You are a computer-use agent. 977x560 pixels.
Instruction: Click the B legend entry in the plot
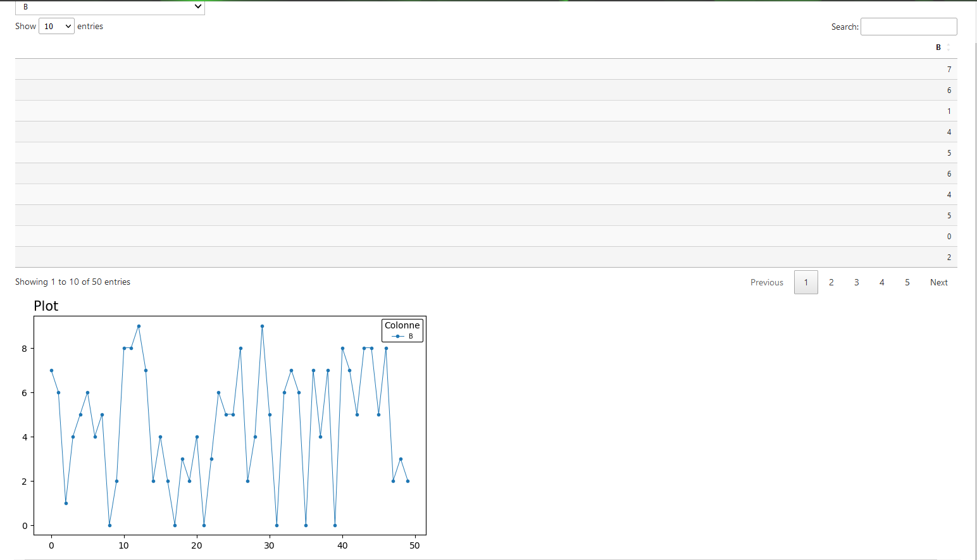click(403, 336)
